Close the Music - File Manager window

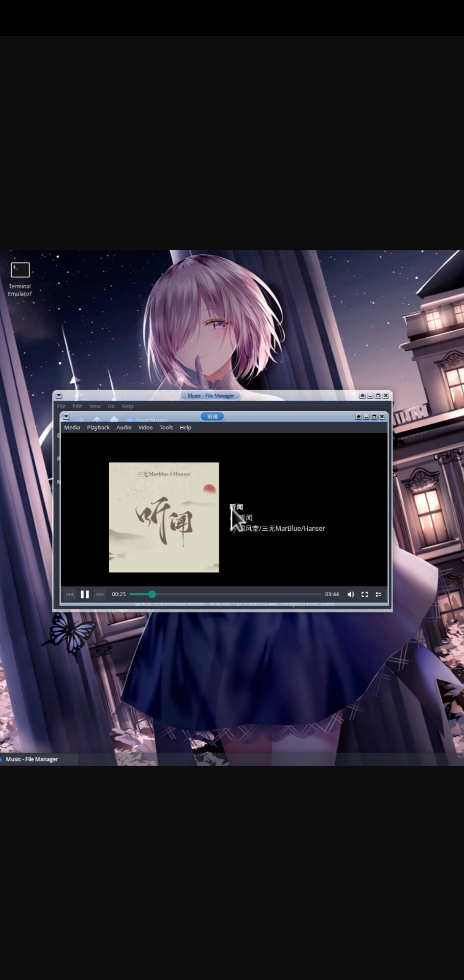[x=385, y=396]
